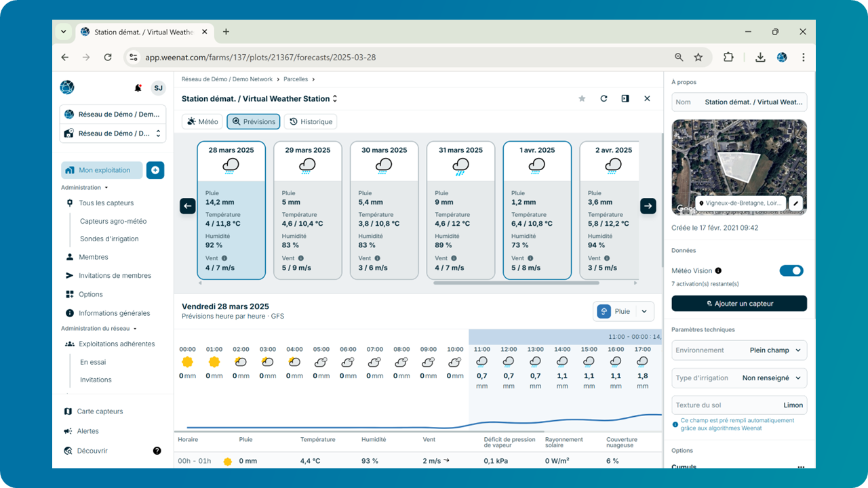
Task: Open Cumuls options three dots
Action: (801, 466)
